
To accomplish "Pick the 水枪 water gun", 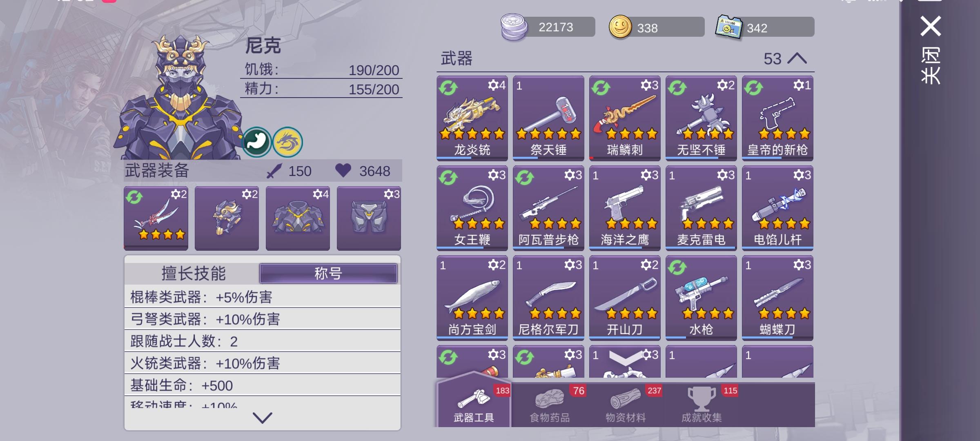I will click(701, 298).
